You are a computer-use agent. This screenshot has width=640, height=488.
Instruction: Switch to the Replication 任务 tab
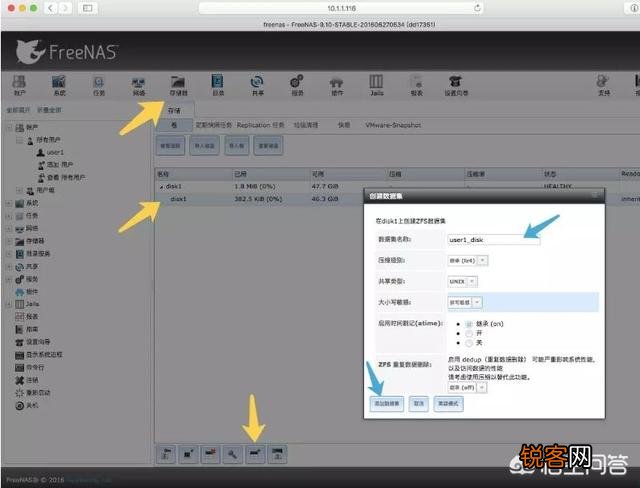(x=260, y=125)
